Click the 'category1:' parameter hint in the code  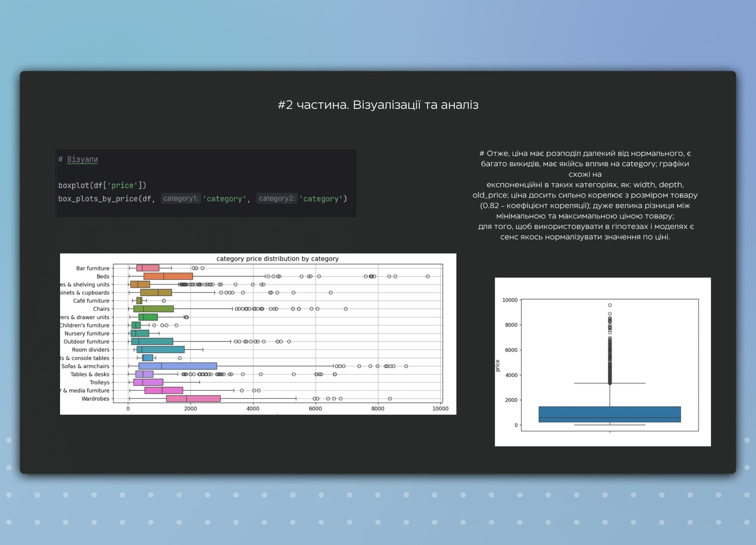click(181, 198)
